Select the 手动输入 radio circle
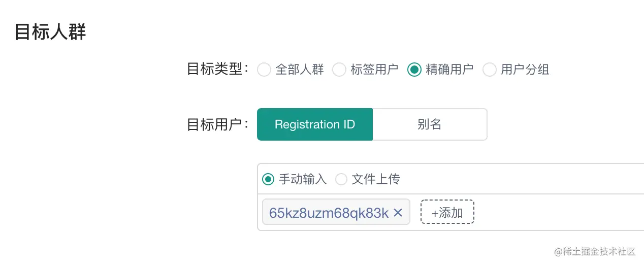 (268, 179)
